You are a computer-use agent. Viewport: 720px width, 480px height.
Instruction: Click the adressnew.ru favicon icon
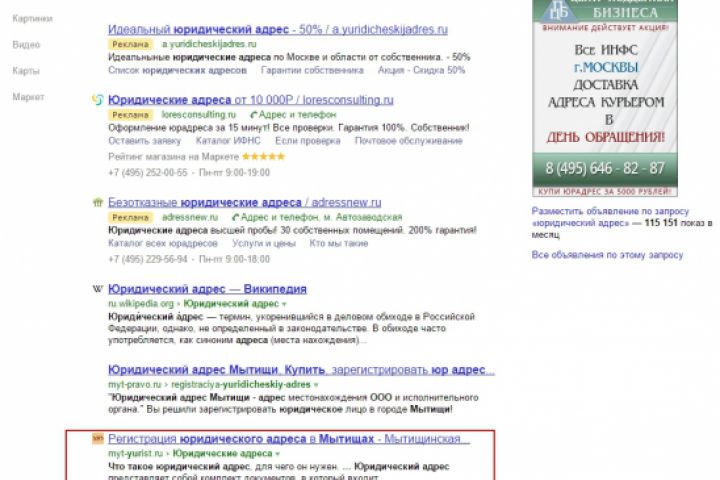97,202
